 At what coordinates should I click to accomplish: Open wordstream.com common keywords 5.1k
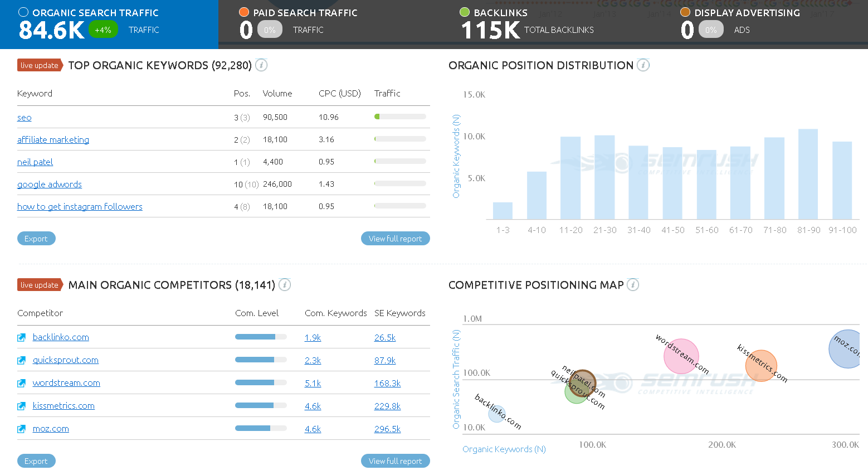(313, 384)
